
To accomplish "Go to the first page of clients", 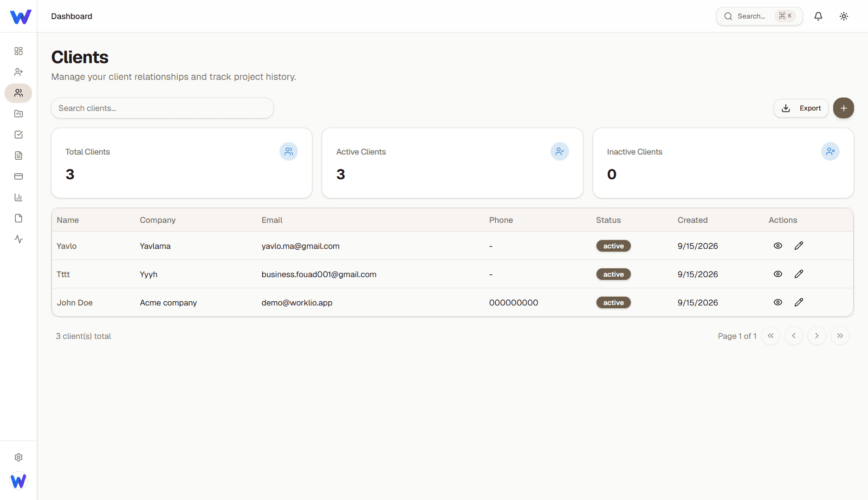I will coord(771,336).
